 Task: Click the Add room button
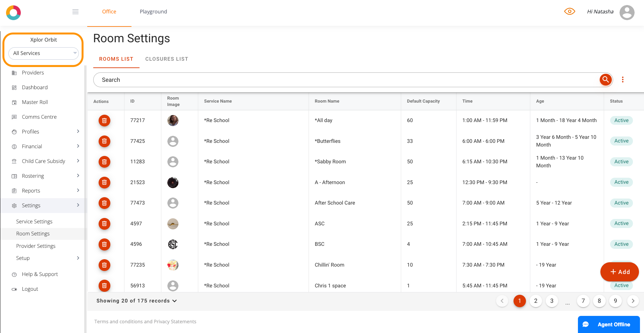coord(620,272)
